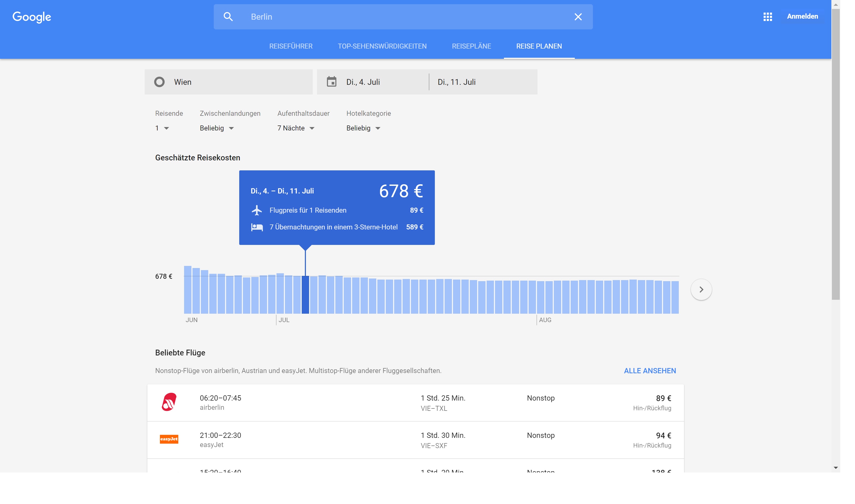
Task: Click the calendar icon beside Di., 4. Juli
Action: click(331, 82)
